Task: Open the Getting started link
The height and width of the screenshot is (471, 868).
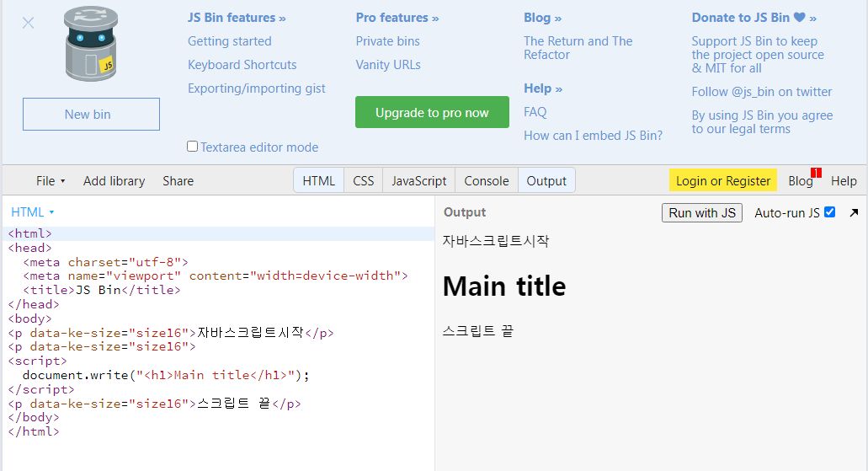Action: click(x=230, y=41)
